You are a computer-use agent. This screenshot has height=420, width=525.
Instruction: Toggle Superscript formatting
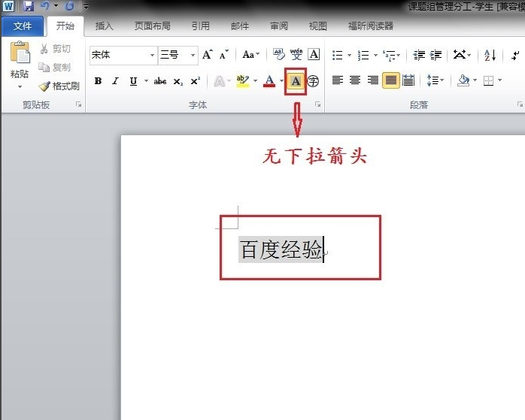[196, 81]
